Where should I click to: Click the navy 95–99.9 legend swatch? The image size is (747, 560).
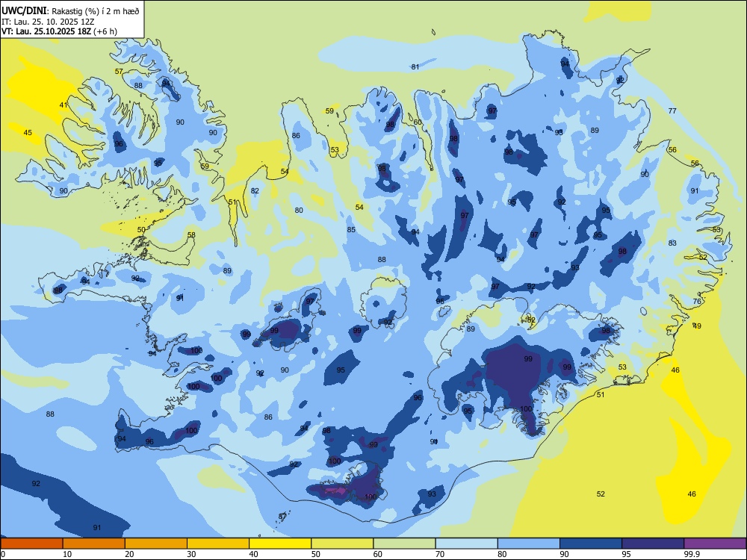653,544
